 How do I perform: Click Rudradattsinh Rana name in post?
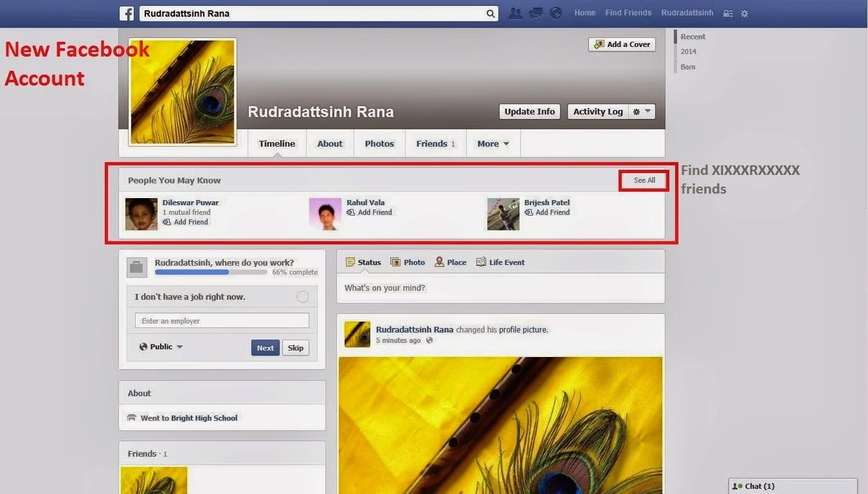click(x=415, y=330)
